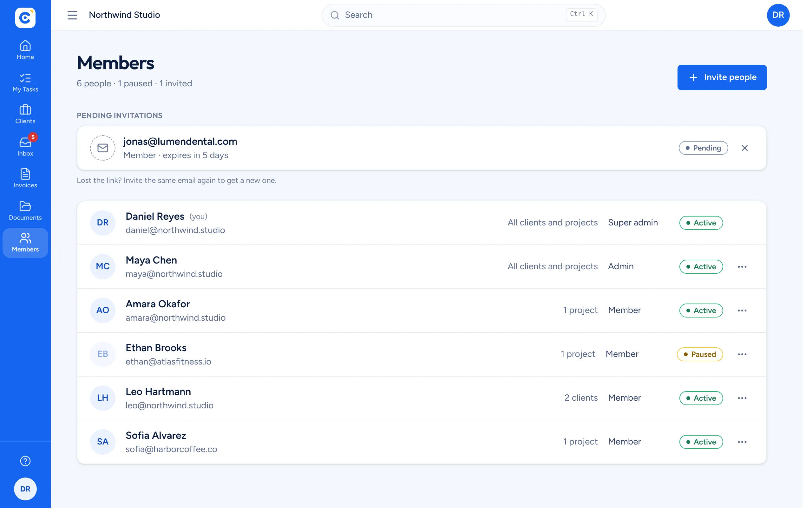The image size is (812, 508).
Task: Click the app logo in the sidebar
Action: coord(25,18)
